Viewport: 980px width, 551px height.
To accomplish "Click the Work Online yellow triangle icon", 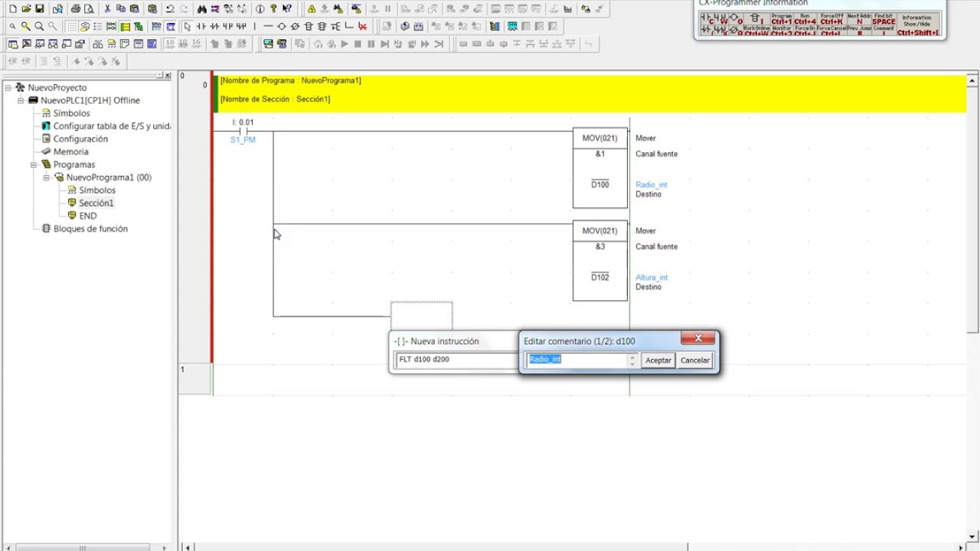I will coord(312,9).
